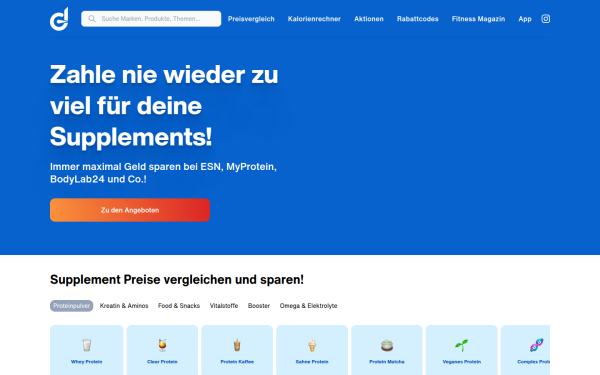Go to Aktionen page
The image size is (600, 375).
(x=369, y=19)
